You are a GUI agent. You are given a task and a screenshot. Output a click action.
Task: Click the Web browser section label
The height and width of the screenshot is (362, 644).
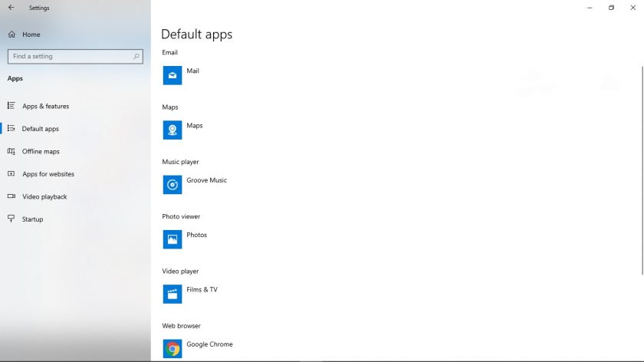coord(181,326)
